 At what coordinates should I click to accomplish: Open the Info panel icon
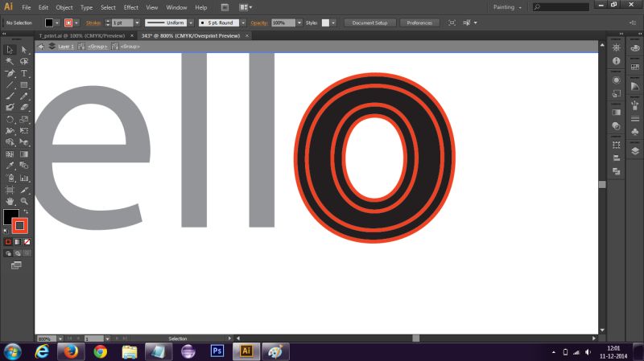click(x=616, y=61)
